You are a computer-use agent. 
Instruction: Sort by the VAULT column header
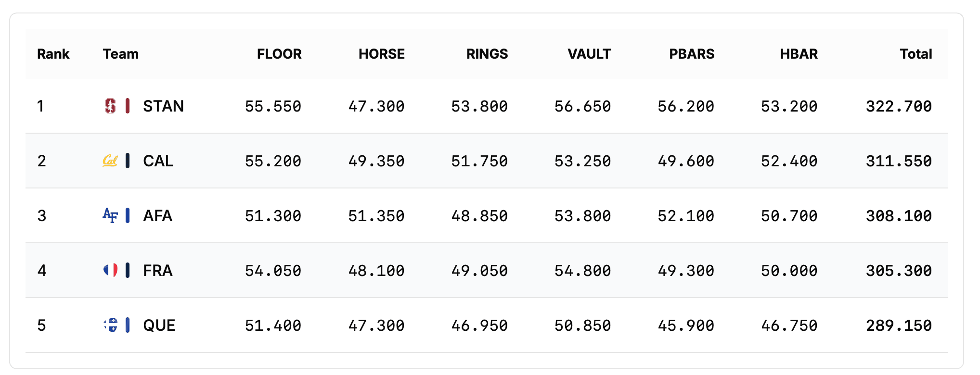click(x=589, y=54)
